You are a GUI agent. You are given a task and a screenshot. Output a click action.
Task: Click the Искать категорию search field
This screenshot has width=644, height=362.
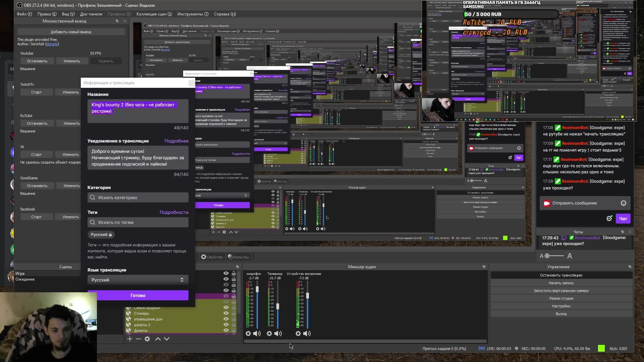click(x=138, y=197)
